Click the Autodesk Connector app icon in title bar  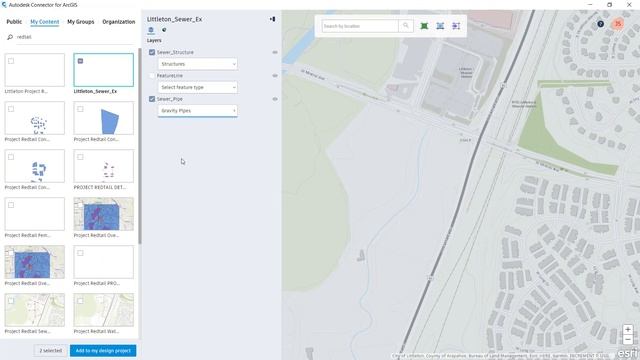click(x=3, y=5)
